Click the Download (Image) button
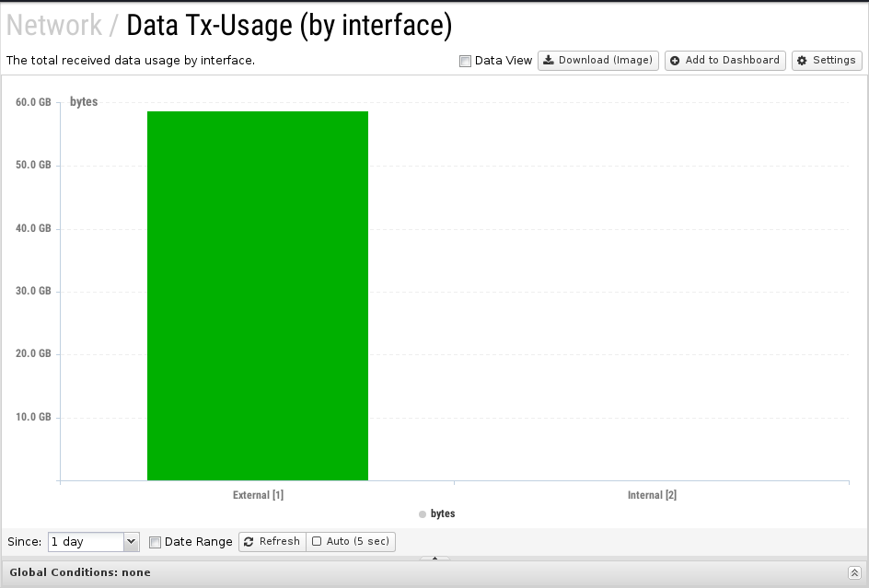 598,61
